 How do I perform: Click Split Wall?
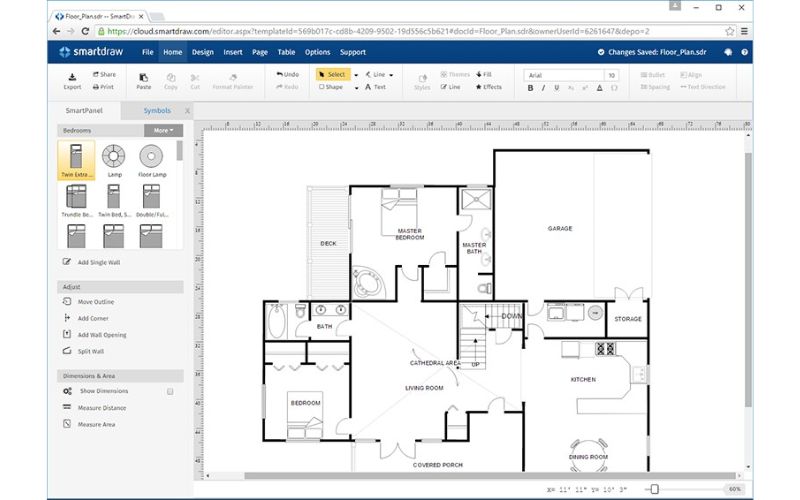click(x=84, y=352)
